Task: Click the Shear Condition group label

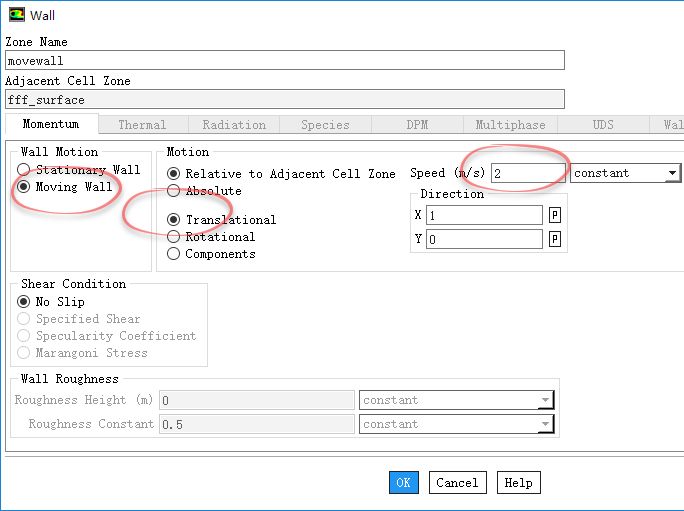Action: pos(74,284)
